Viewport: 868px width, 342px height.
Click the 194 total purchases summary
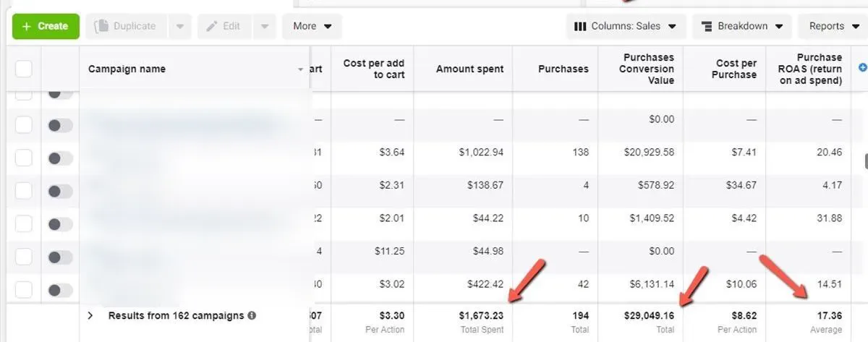point(579,316)
